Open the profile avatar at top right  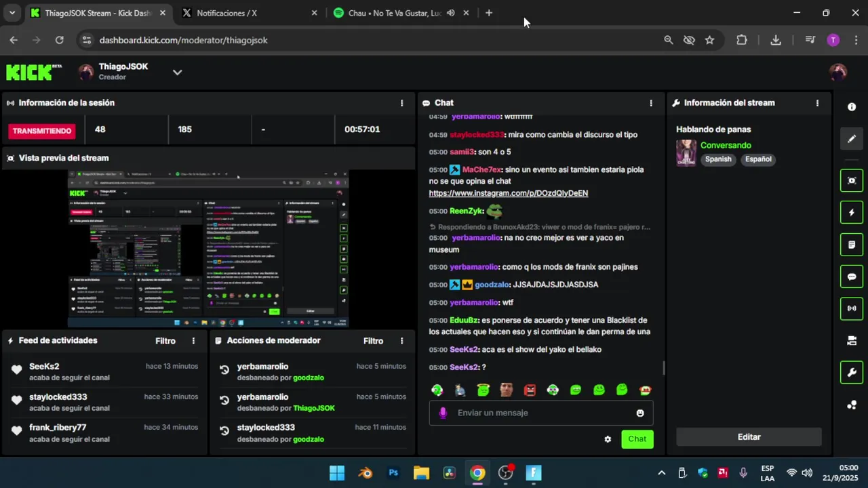pyautogui.click(x=838, y=73)
